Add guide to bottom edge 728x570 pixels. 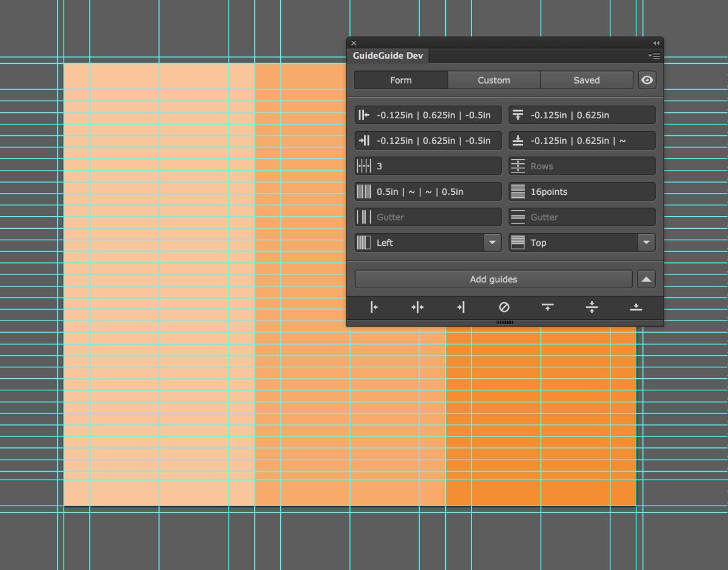click(x=636, y=307)
